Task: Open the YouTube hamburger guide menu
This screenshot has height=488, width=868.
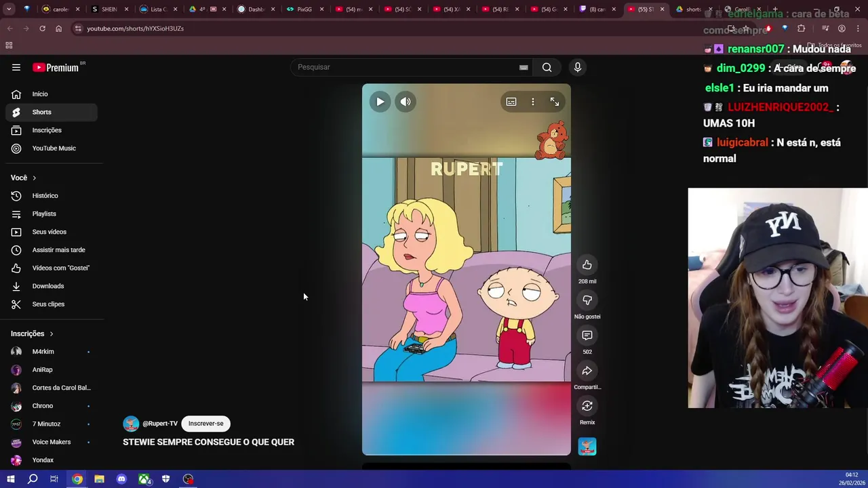Action: point(16,67)
